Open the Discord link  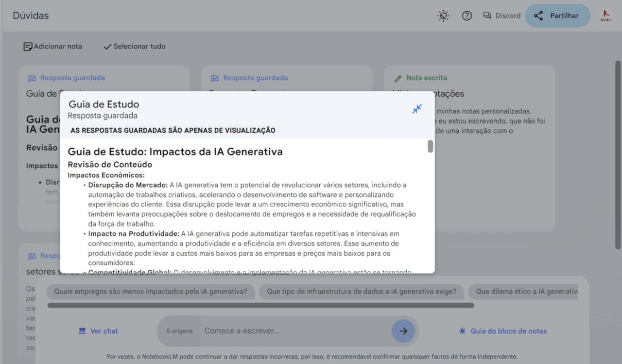coord(501,16)
